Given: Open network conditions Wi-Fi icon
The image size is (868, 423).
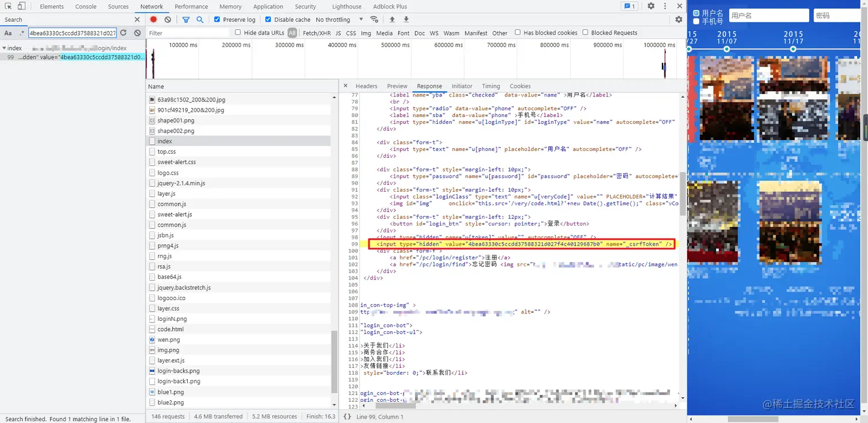Looking at the screenshot, I should point(374,20).
